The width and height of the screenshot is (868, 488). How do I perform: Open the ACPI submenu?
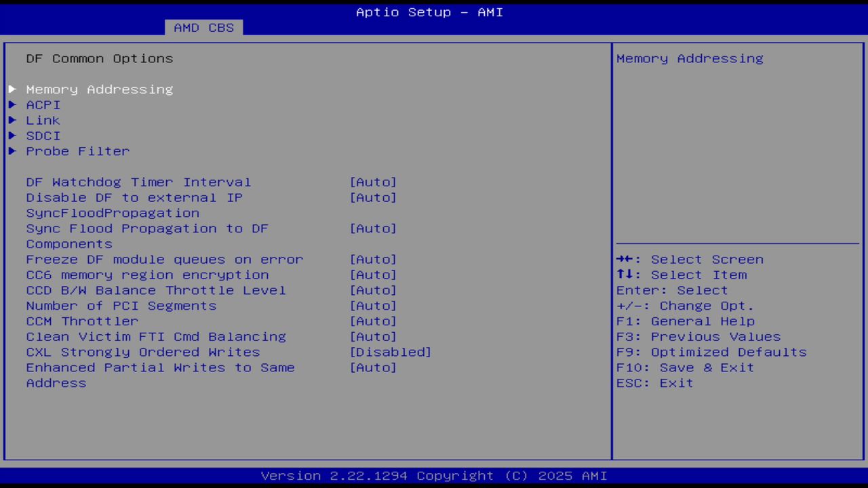click(x=43, y=105)
